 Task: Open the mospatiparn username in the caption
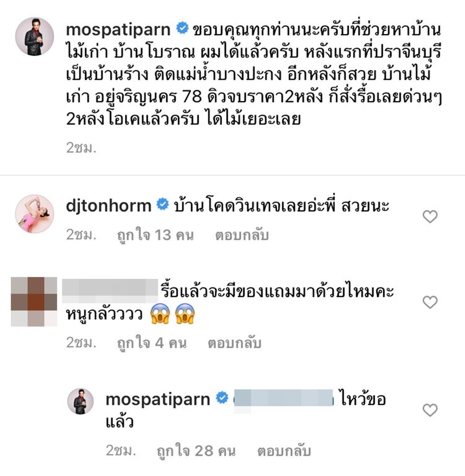[x=118, y=29]
